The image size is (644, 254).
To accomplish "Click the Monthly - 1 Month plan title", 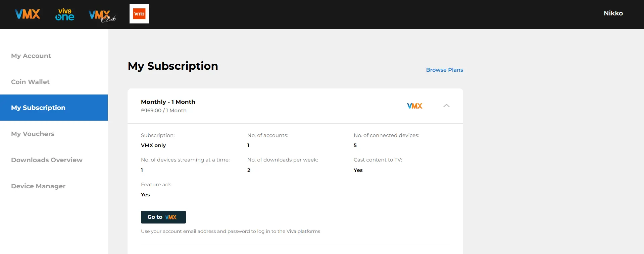I will click(x=168, y=102).
